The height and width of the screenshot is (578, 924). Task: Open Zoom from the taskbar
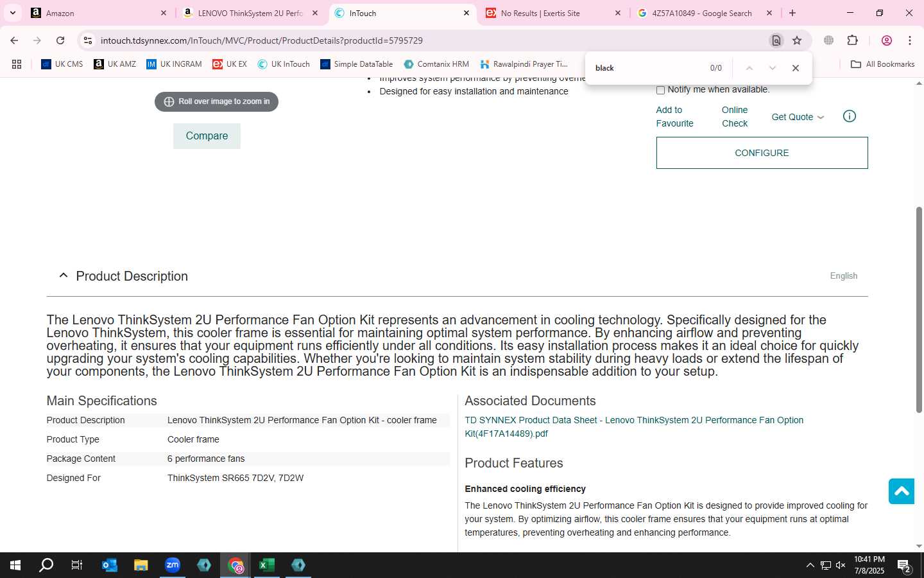173,565
